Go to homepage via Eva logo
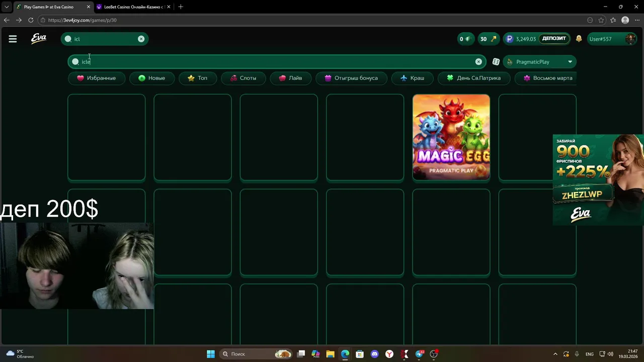The width and height of the screenshot is (644, 362). [39, 39]
